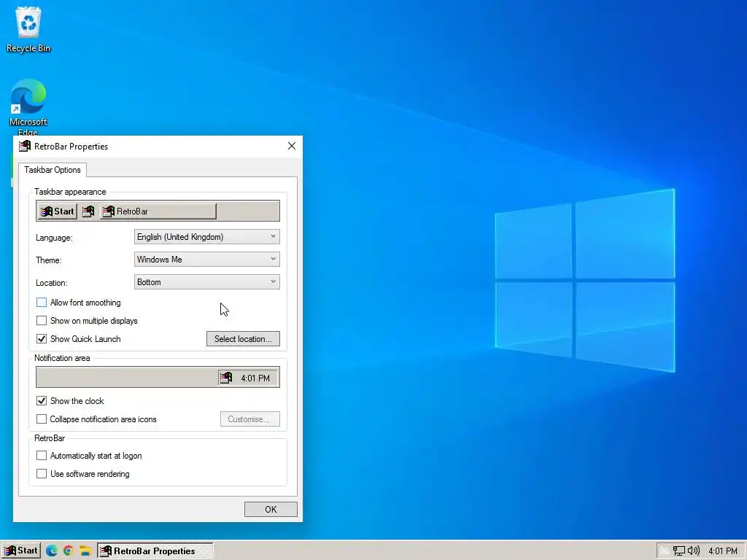Click the Theme: label text
Screen dimensions: 747x560
pyautogui.click(x=49, y=260)
